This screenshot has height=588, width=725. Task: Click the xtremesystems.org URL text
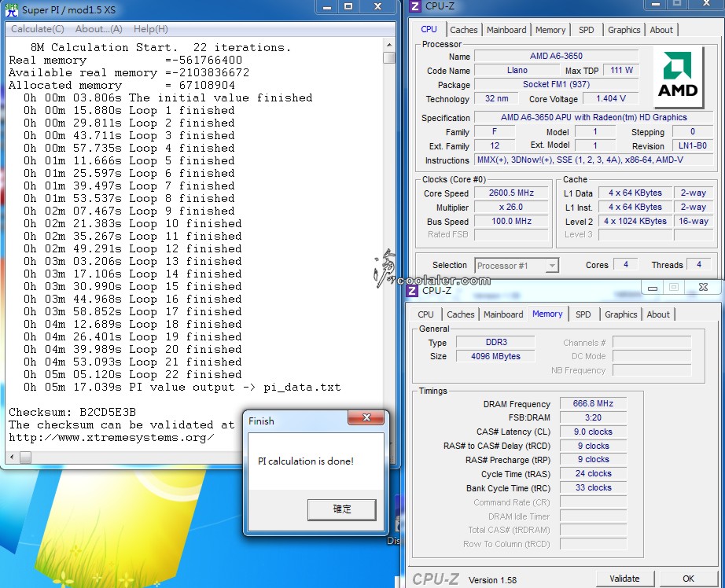(x=111, y=438)
